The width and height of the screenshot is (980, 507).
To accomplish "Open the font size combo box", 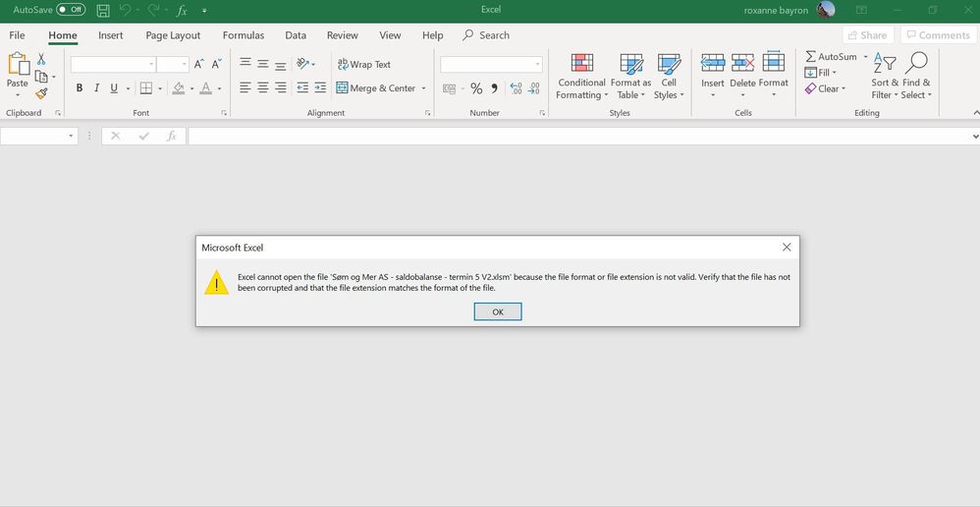I will click(x=173, y=65).
